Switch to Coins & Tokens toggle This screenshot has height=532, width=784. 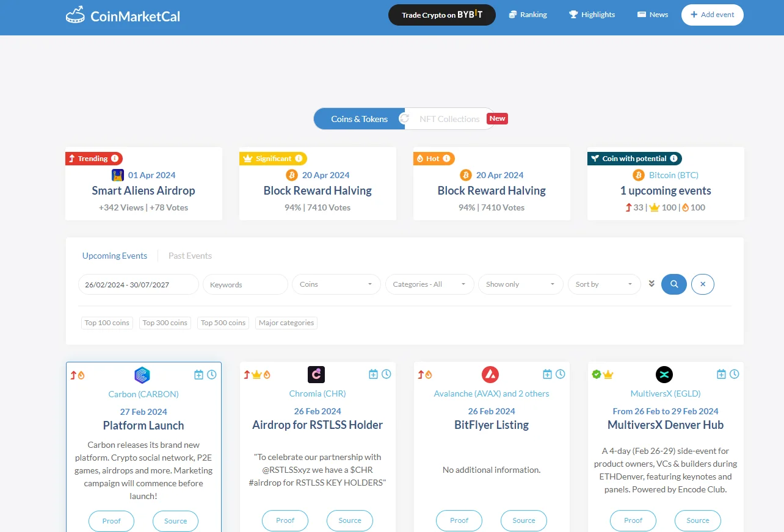coord(359,119)
